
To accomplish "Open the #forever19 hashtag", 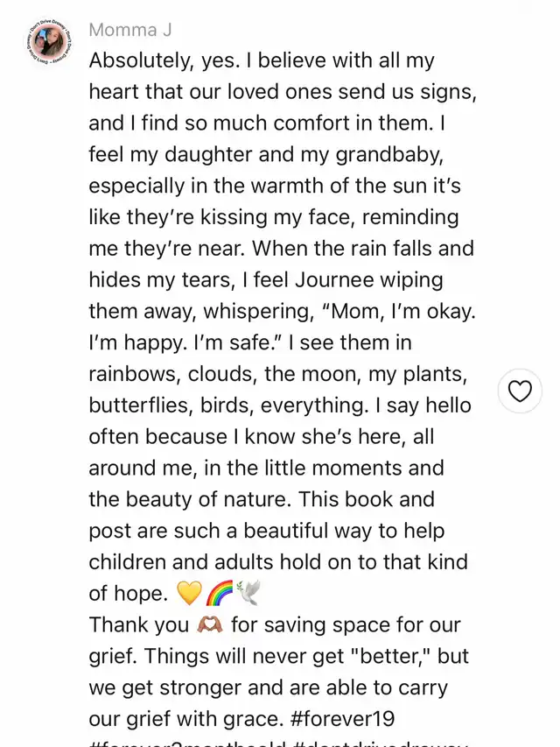I will (342, 718).
